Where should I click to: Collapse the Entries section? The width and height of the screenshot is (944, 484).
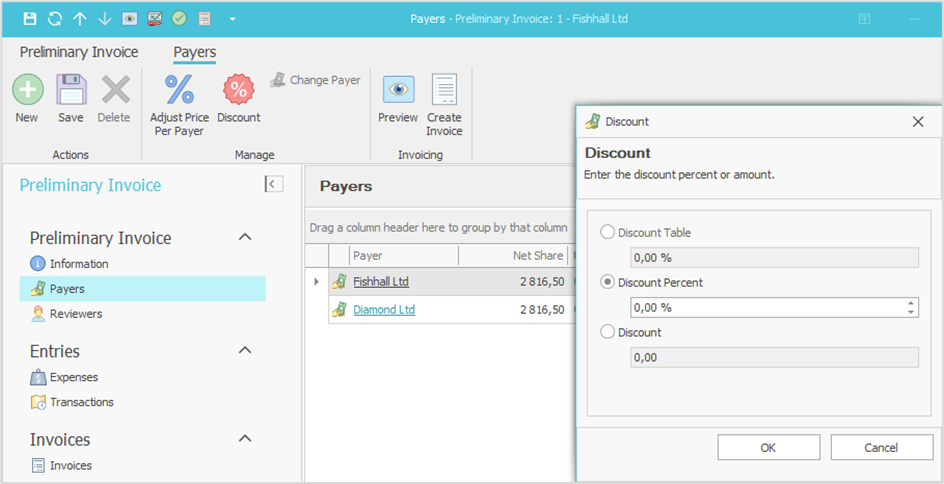pos(244,351)
